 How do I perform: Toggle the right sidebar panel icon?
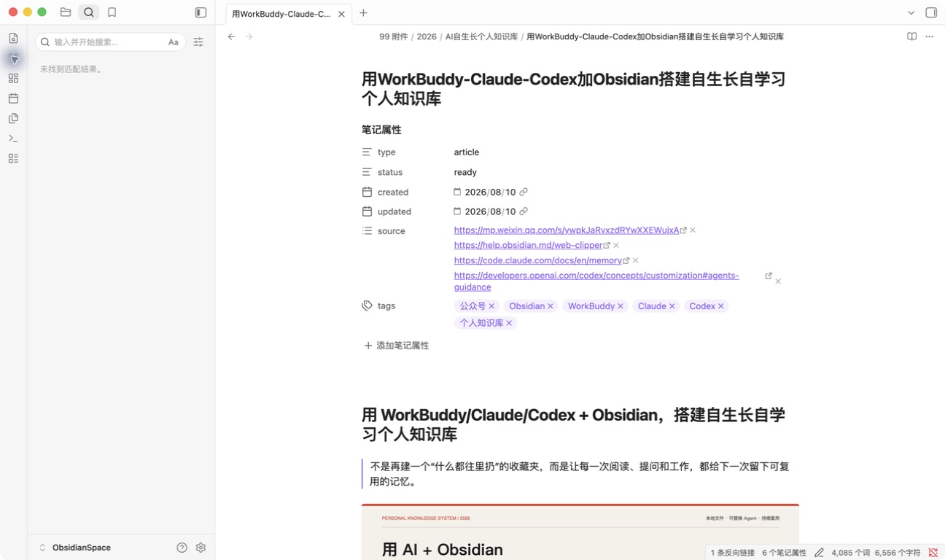coord(931,12)
